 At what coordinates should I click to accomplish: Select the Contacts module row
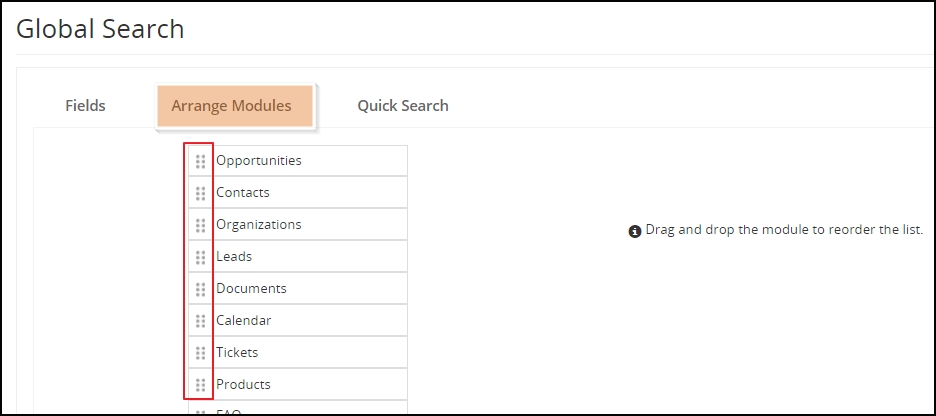(298, 192)
